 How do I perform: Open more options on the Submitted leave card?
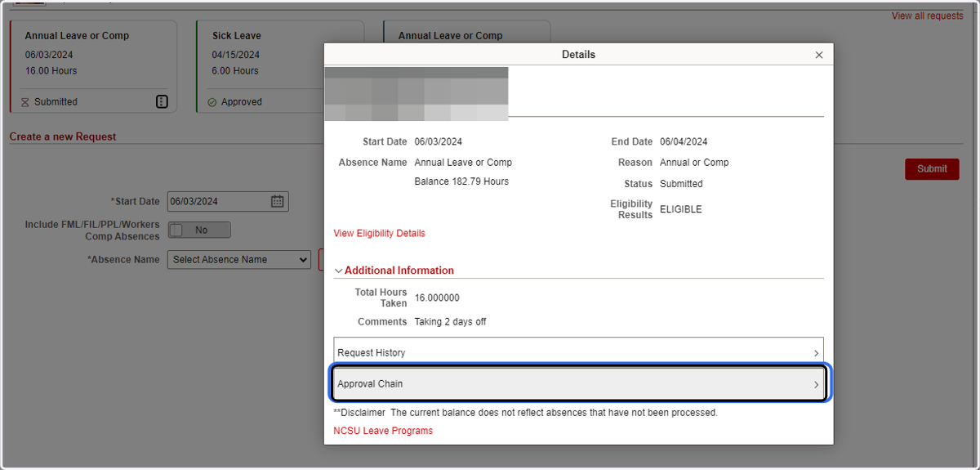click(x=162, y=101)
